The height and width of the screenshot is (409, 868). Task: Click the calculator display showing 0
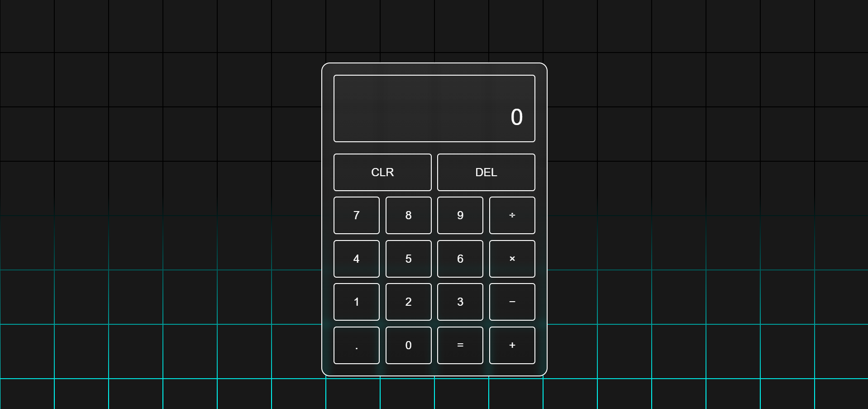coord(434,108)
